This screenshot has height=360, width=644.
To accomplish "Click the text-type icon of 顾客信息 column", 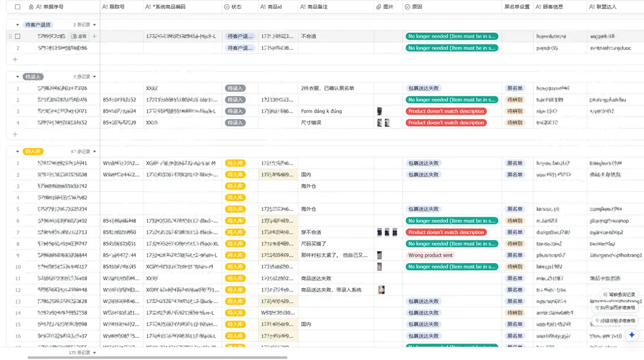I will click(x=538, y=6).
